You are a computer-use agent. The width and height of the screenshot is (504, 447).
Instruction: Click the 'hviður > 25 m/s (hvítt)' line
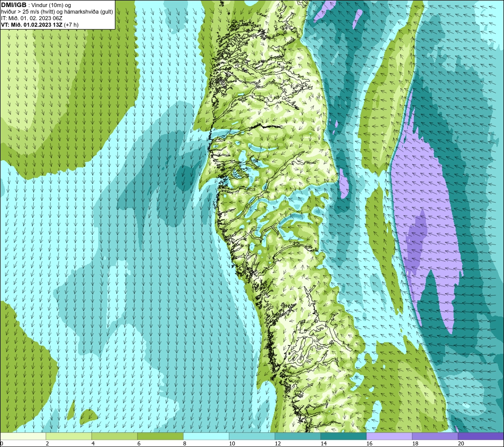pos(28,12)
